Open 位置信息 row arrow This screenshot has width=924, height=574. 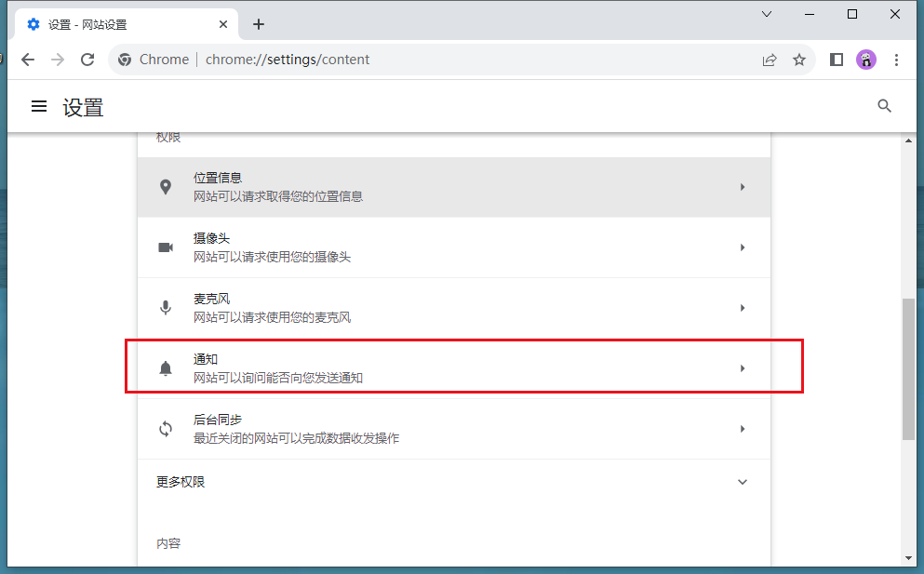click(x=743, y=187)
